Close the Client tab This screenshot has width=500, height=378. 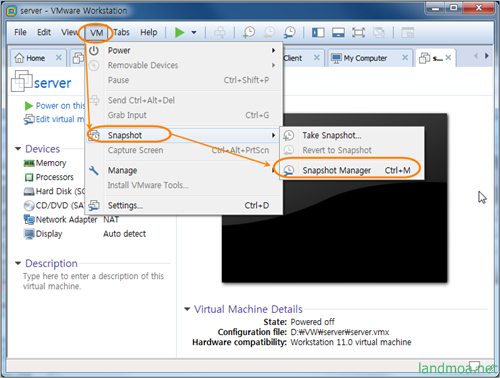point(317,58)
